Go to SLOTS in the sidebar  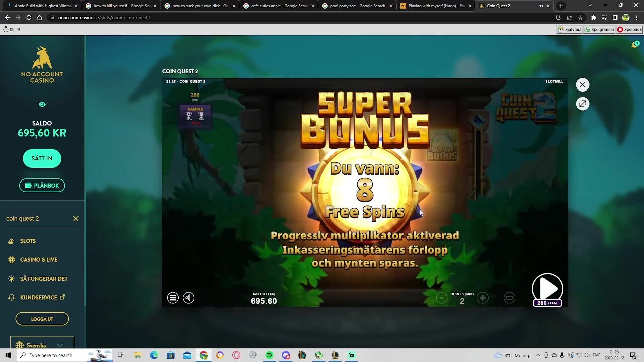click(28, 241)
